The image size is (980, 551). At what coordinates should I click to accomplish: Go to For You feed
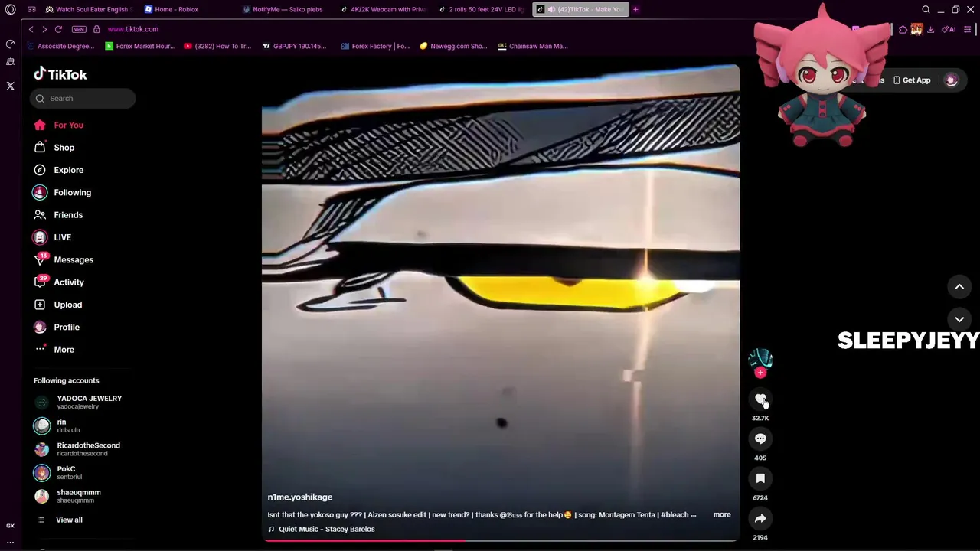pyautogui.click(x=59, y=125)
